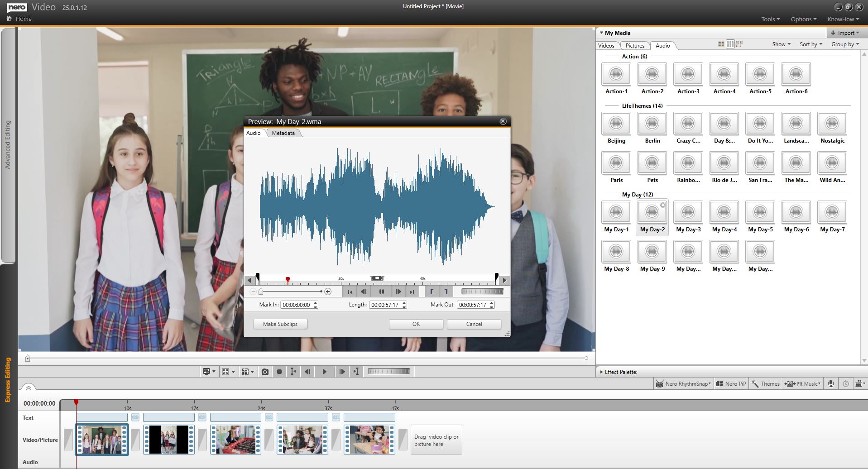Close the My Day-2.wma preview dialog
The image size is (868, 469).
point(503,121)
